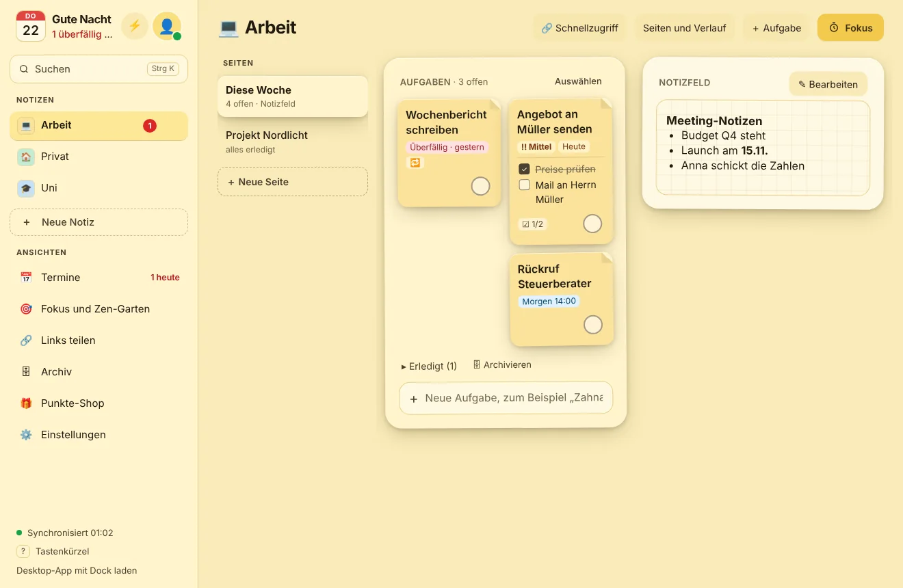
Task: Uncheck the Preise prüfen subtask
Action: (525, 169)
